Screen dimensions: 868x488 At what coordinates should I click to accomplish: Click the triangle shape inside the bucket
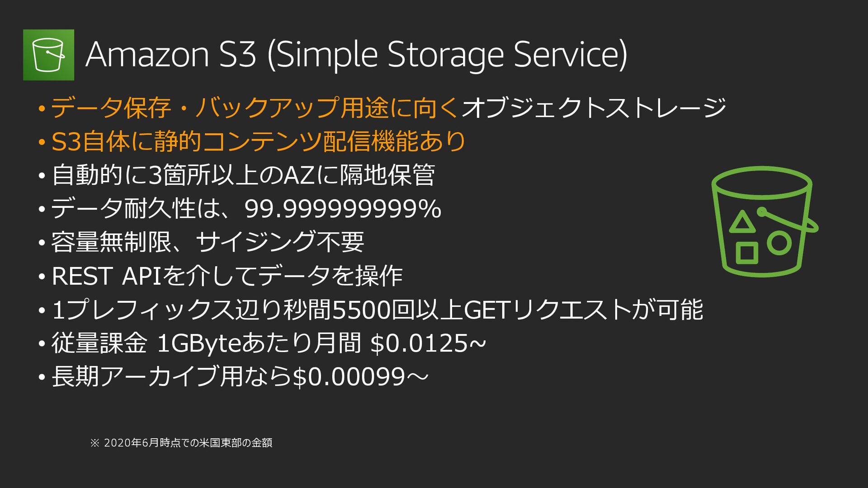point(742,221)
